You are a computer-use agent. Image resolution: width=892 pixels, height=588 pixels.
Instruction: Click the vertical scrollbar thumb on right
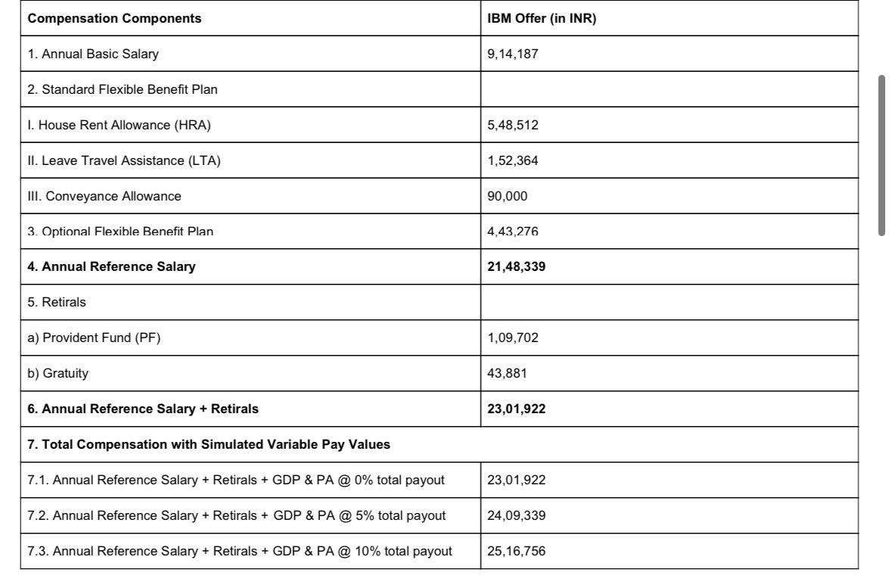(x=881, y=155)
